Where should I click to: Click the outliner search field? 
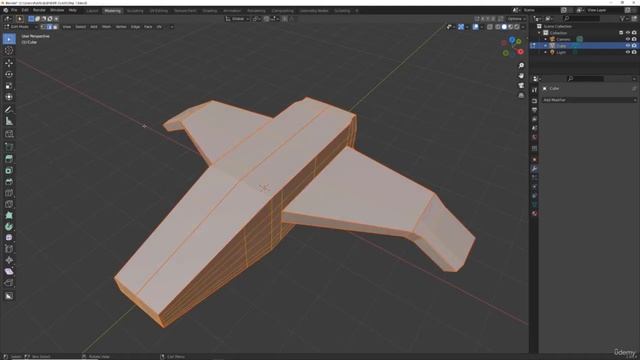(581, 19)
